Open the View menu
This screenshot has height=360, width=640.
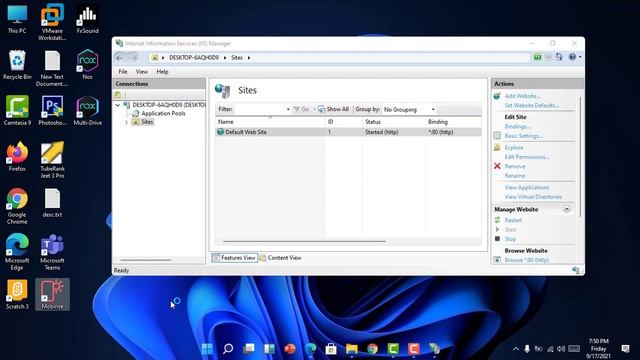pos(142,71)
